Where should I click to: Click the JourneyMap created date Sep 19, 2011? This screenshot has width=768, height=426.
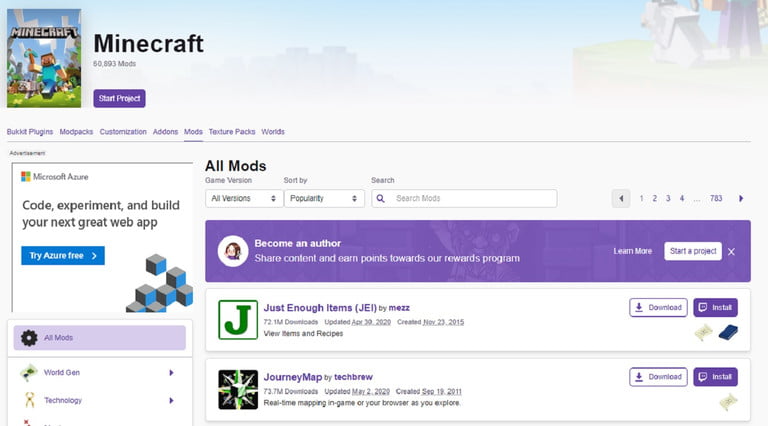pyautogui.click(x=441, y=392)
